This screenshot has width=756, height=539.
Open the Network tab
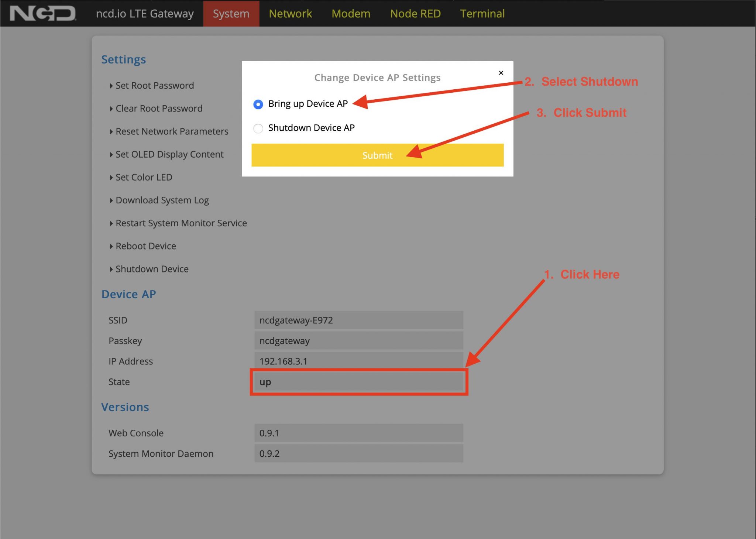pos(290,14)
